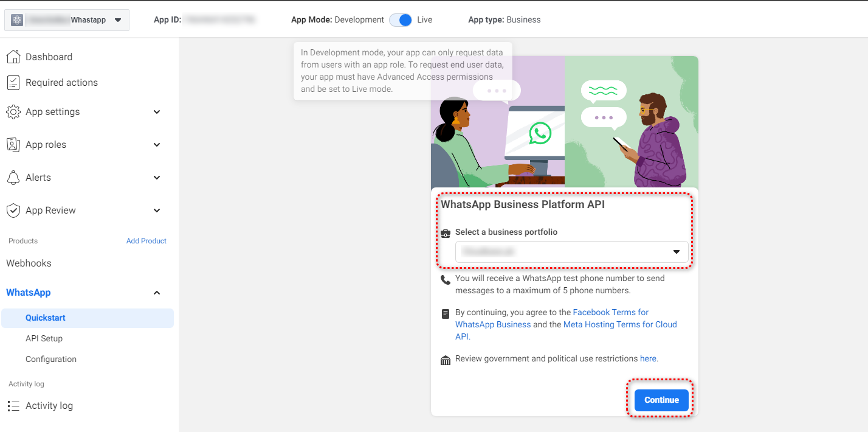Open Webhooks product page
Screen dimensions: 868x432
pos(29,263)
